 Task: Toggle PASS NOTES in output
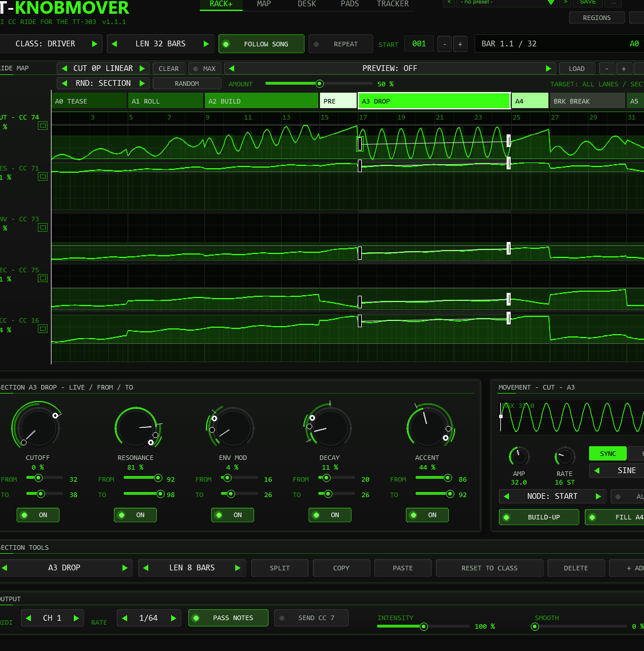tap(228, 618)
